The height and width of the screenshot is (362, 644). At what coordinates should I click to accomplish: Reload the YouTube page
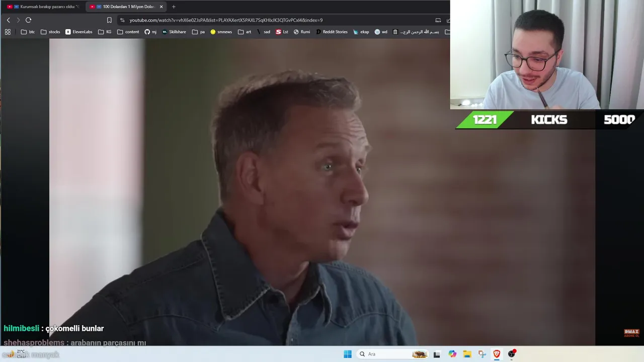tap(29, 20)
